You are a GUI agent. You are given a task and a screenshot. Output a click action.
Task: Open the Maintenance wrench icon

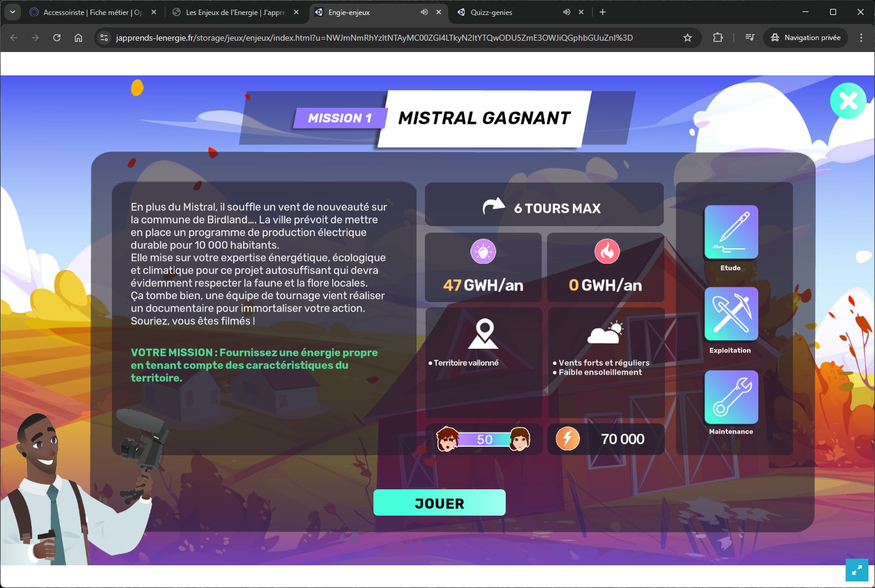pos(731,397)
